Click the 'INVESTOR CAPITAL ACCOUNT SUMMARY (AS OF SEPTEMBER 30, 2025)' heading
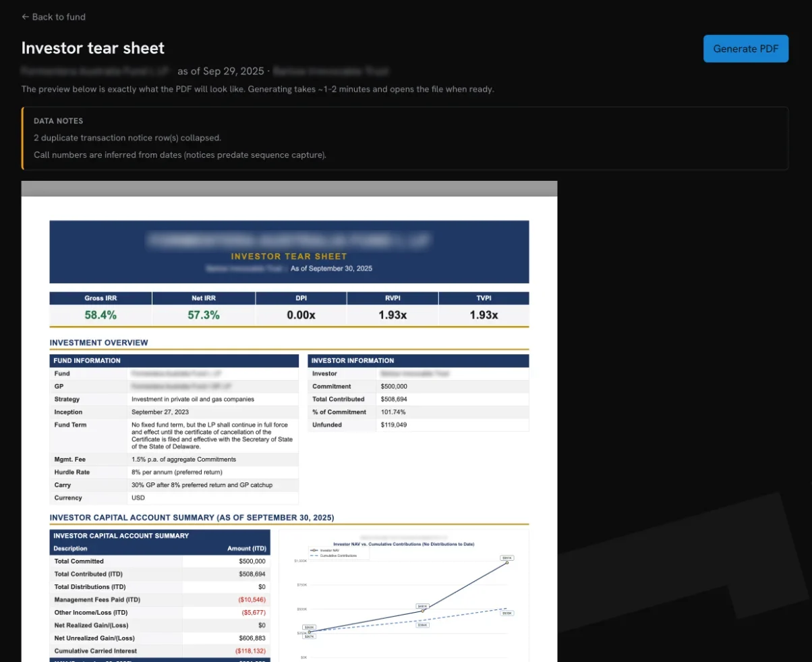812x662 pixels. pos(192,518)
